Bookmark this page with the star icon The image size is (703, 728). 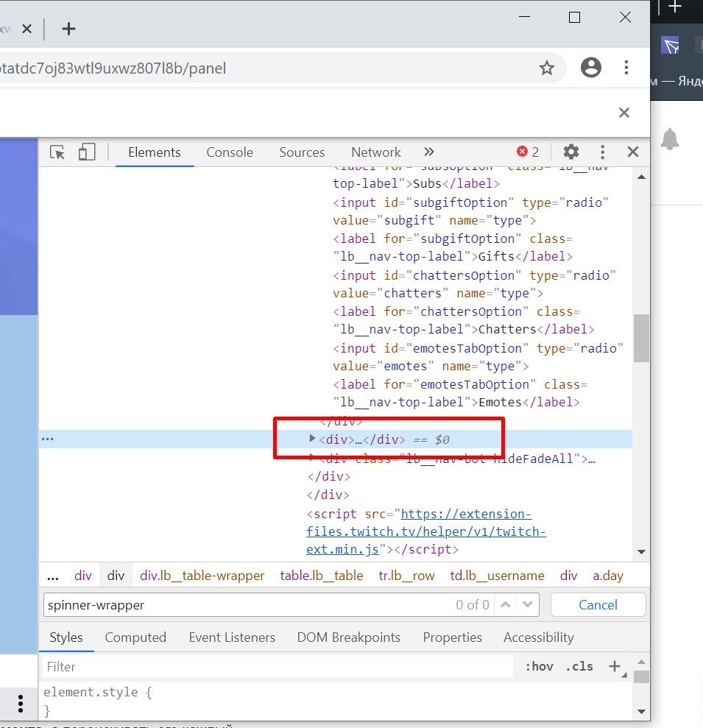(x=546, y=68)
